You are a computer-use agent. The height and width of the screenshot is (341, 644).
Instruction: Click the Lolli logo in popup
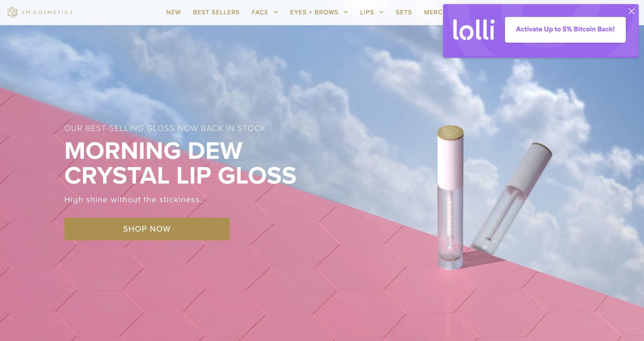(473, 30)
